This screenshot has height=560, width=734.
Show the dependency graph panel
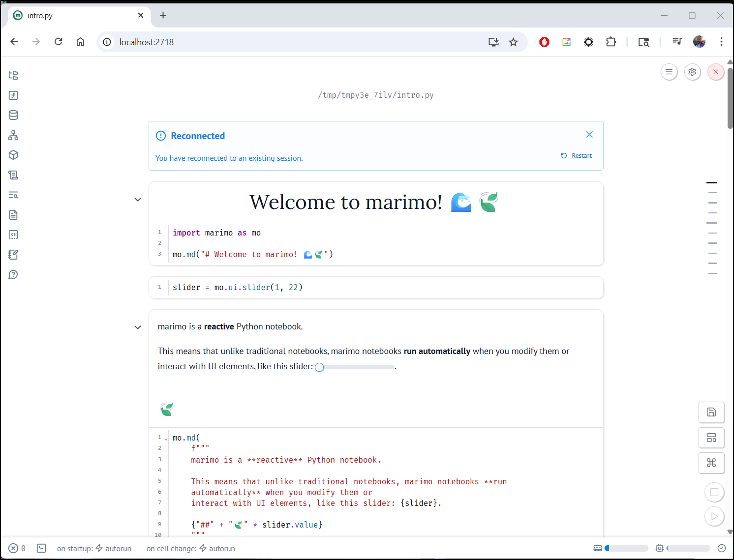[x=13, y=135]
